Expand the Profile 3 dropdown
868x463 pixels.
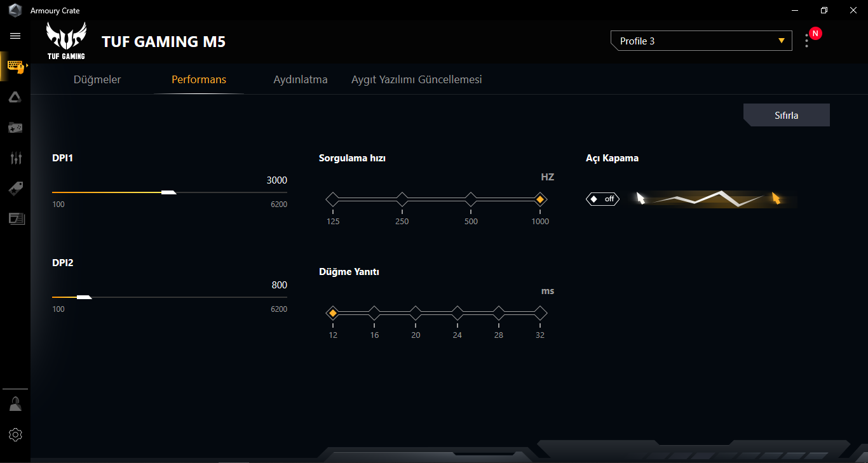coord(702,41)
